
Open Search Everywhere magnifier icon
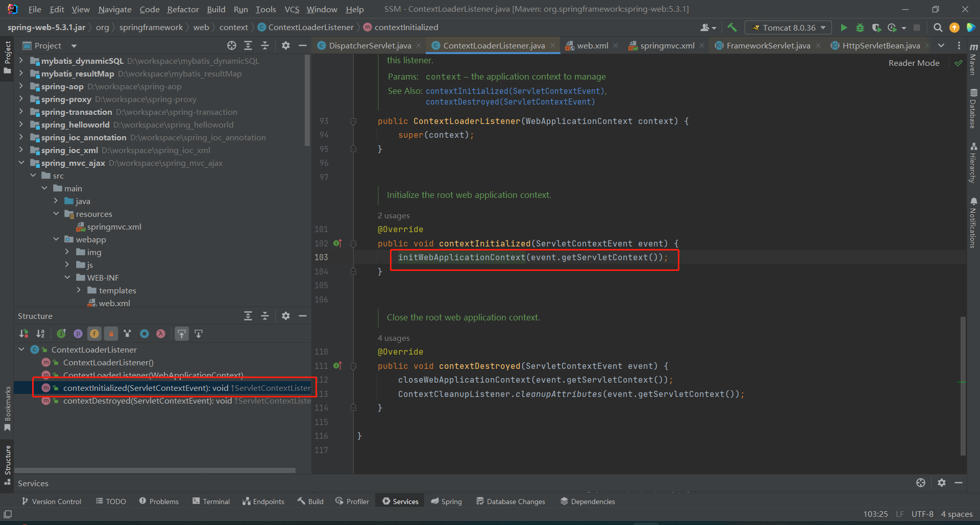938,28
